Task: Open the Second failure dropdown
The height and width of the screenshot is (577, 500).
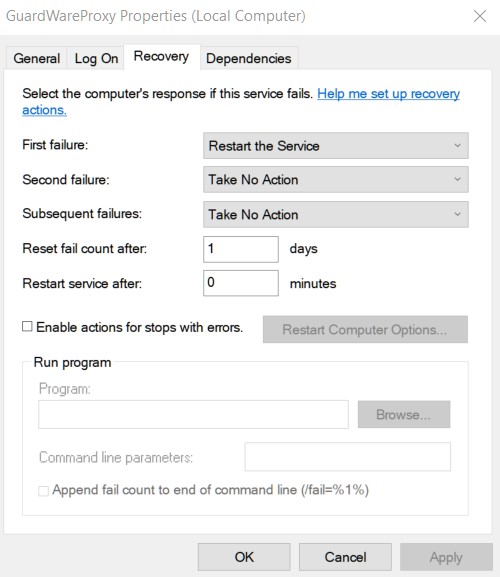Action: click(x=336, y=180)
